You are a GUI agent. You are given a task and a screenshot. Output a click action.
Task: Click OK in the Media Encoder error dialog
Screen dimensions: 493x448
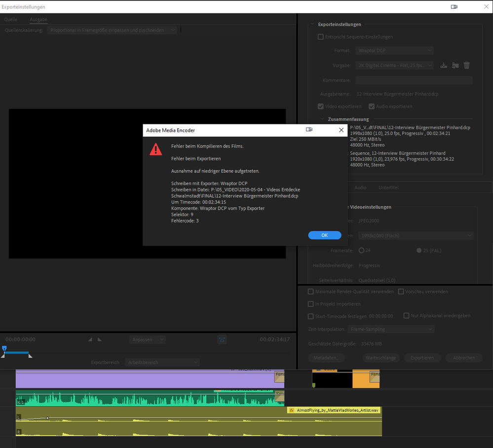[325, 235]
